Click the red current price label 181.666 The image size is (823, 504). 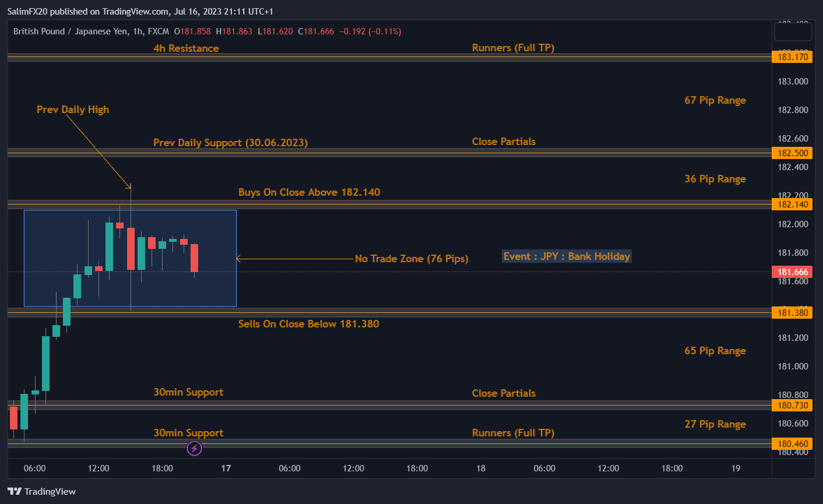793,272
